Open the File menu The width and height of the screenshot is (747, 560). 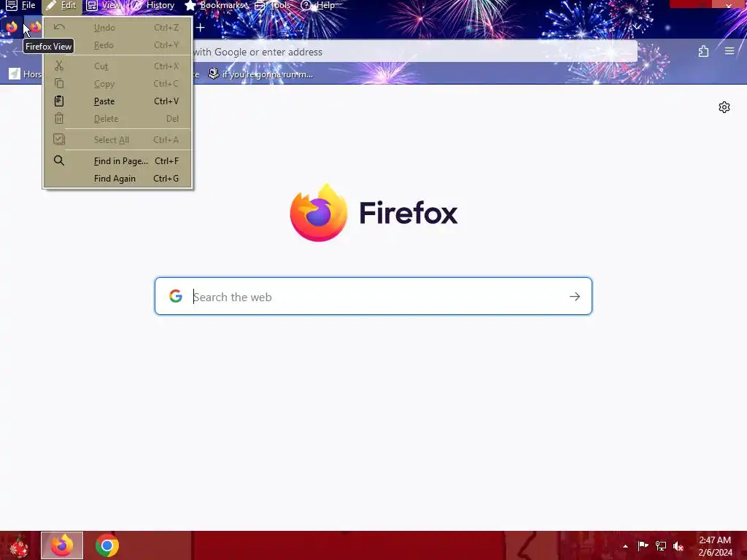(x=21, y=6)
